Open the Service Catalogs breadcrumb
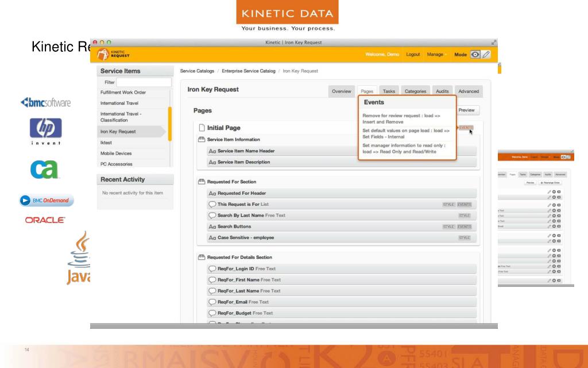This screenshot has width=588, height=368. pyautogui.click(x=197, y=71)
